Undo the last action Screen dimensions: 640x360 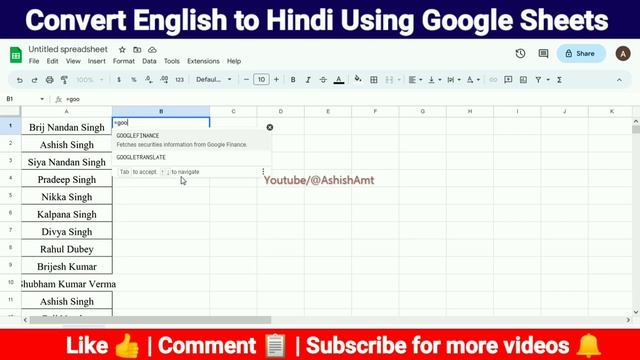(x=19, y=80)
